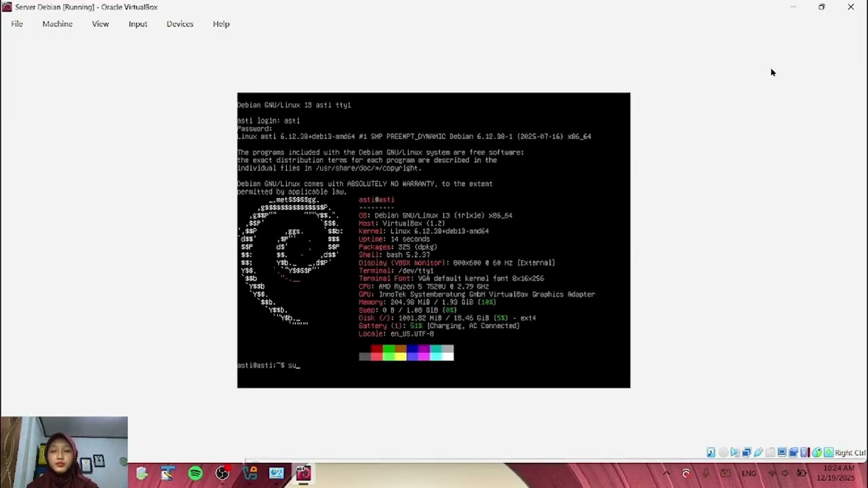Open the Devices menu
This screenshot has width=868, height=488.
point(180,24)
